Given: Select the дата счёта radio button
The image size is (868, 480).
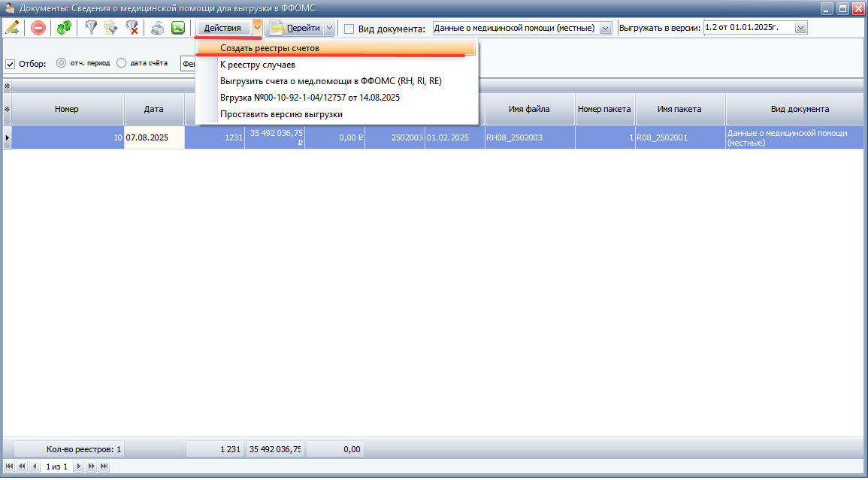Looking at the screenshot, I should [121, 63].
